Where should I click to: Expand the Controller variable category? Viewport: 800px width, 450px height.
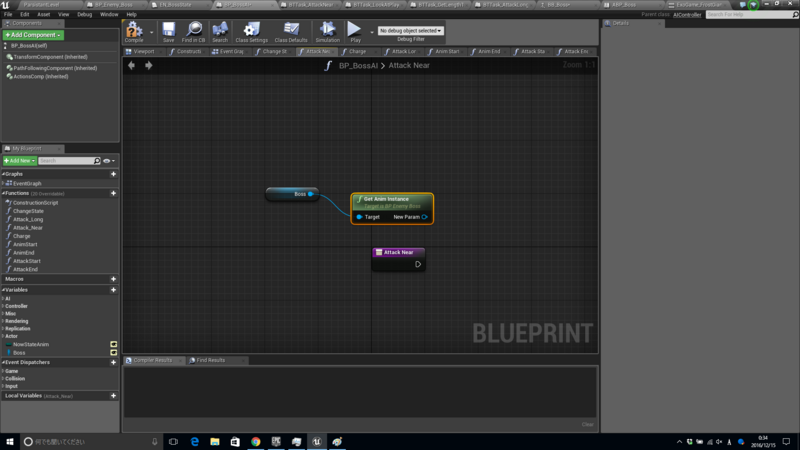coord(3,306)
